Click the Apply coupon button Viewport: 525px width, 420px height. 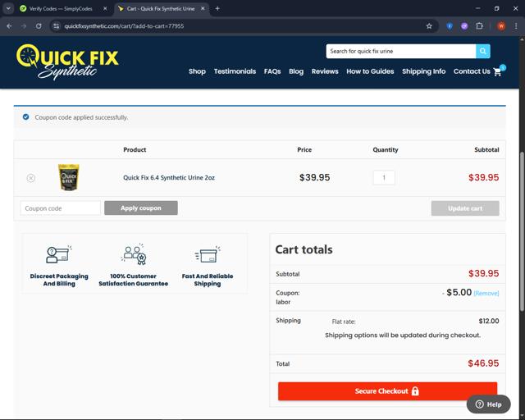click(141, 208)
